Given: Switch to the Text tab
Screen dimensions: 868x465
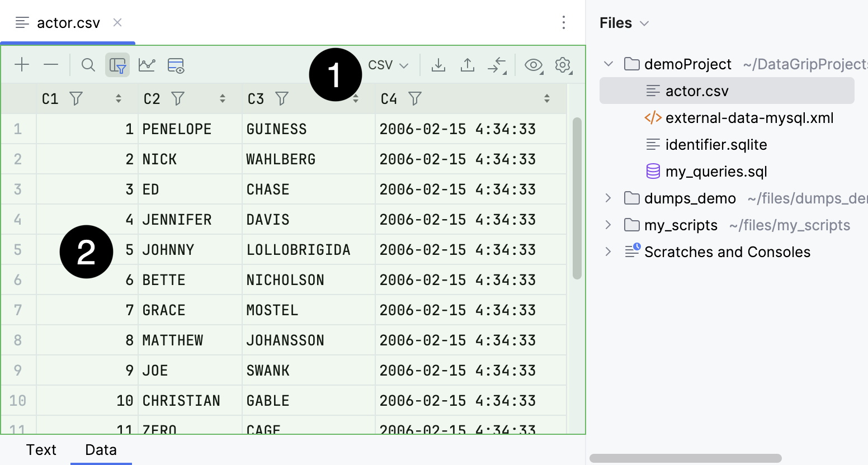Looking at the screenshot, I should (x=41, y=449).
